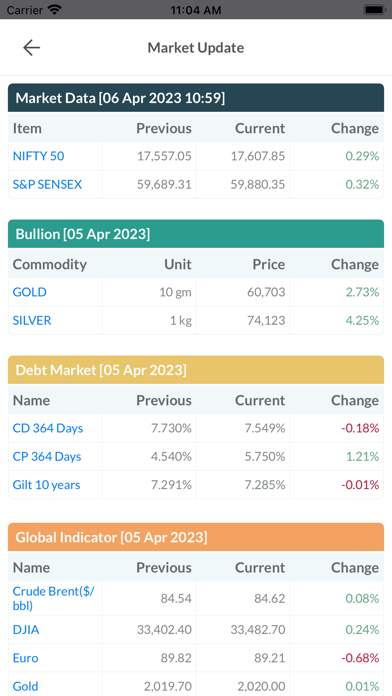Tap Gold row under Global Indicator

click(x=196, y=686)
